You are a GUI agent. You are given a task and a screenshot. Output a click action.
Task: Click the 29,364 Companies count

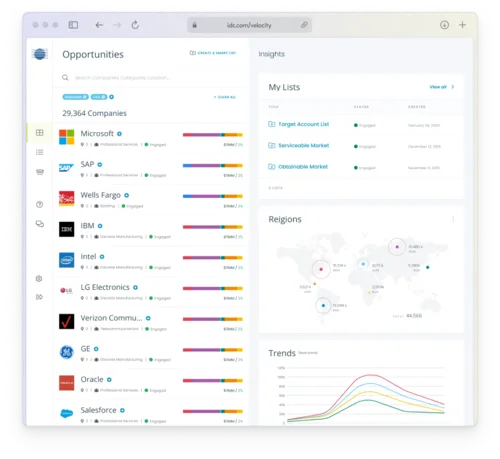(x=94, y=113)
